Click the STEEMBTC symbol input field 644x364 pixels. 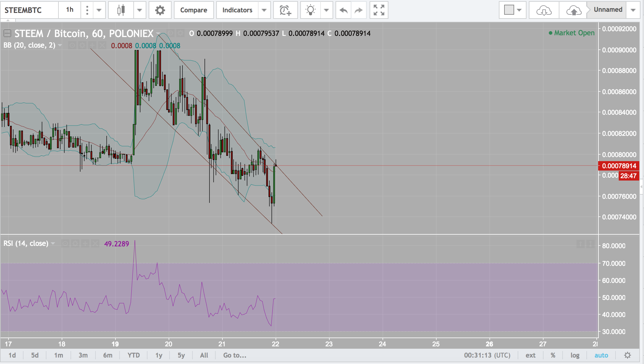pyautogui.click(x=29, y=10)
